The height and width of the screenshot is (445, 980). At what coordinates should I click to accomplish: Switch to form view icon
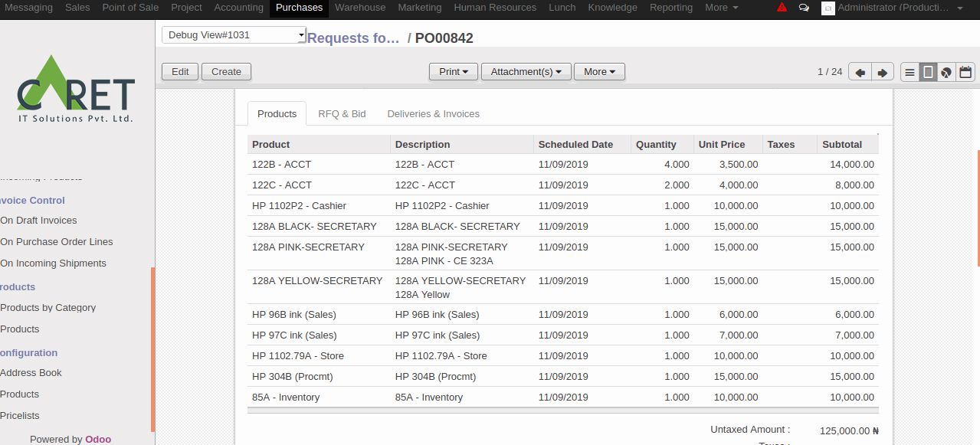(x=928, y=72)
